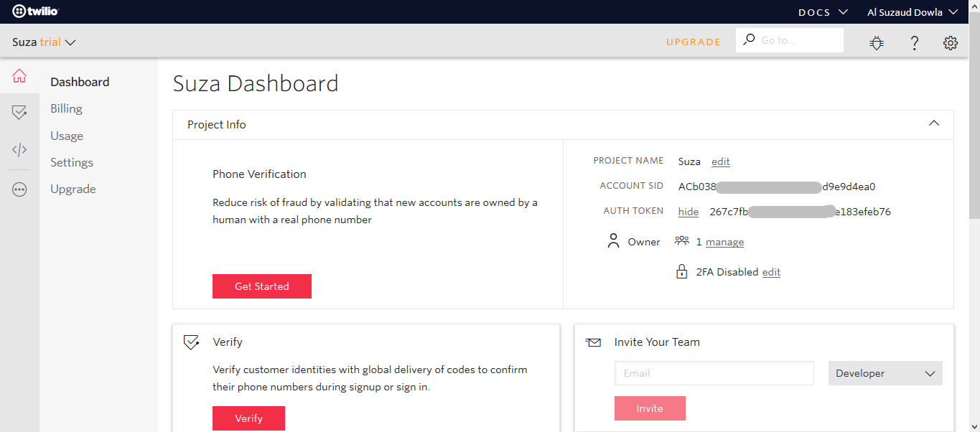Image resolution: width=980 pixels, height=432 pixels.
Task: Click the red Verify button
Action: coord(248,418)
